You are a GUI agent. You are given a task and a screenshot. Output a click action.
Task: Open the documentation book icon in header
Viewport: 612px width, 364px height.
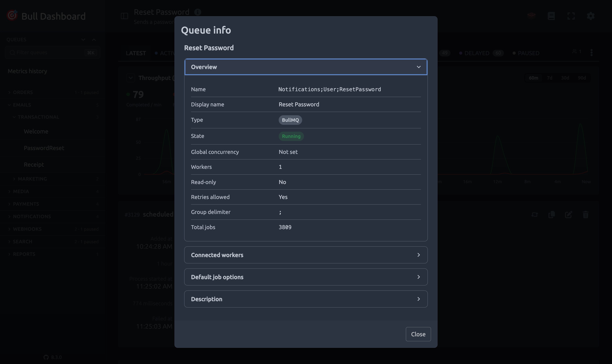point(551,16)
